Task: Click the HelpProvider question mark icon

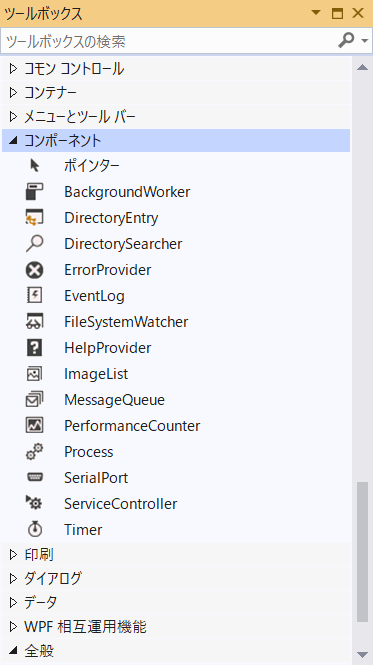Action: 34,348
